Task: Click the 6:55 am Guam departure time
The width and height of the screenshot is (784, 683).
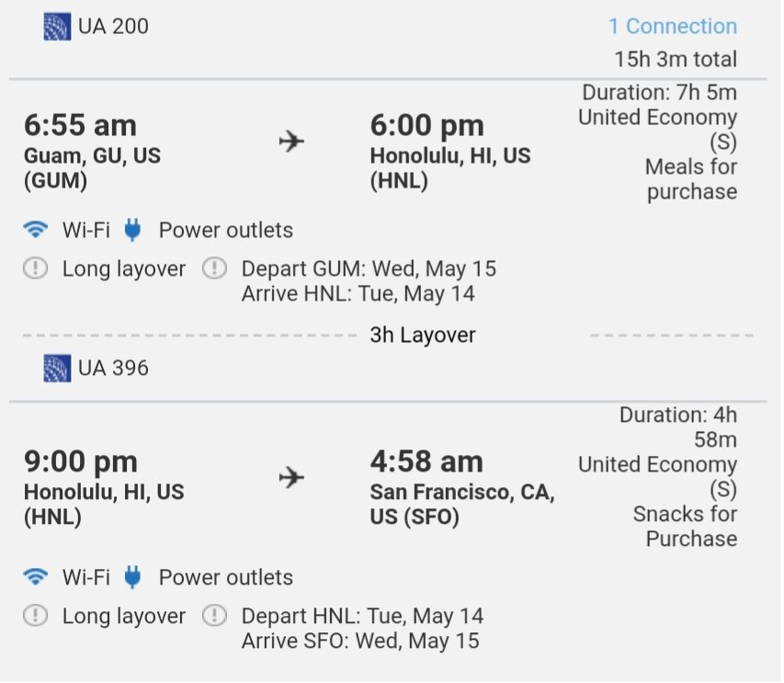Action: click(x=80, y=125)
